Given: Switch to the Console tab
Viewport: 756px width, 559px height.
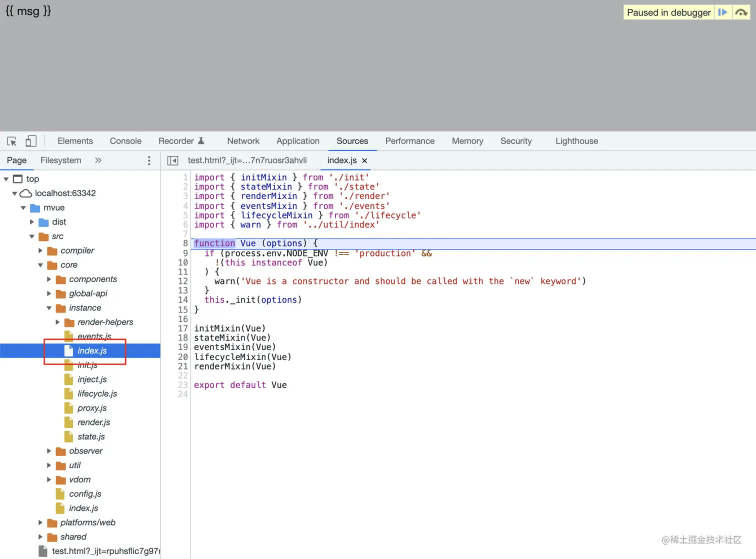Looking at the screenshot, I should coord(125,141).
